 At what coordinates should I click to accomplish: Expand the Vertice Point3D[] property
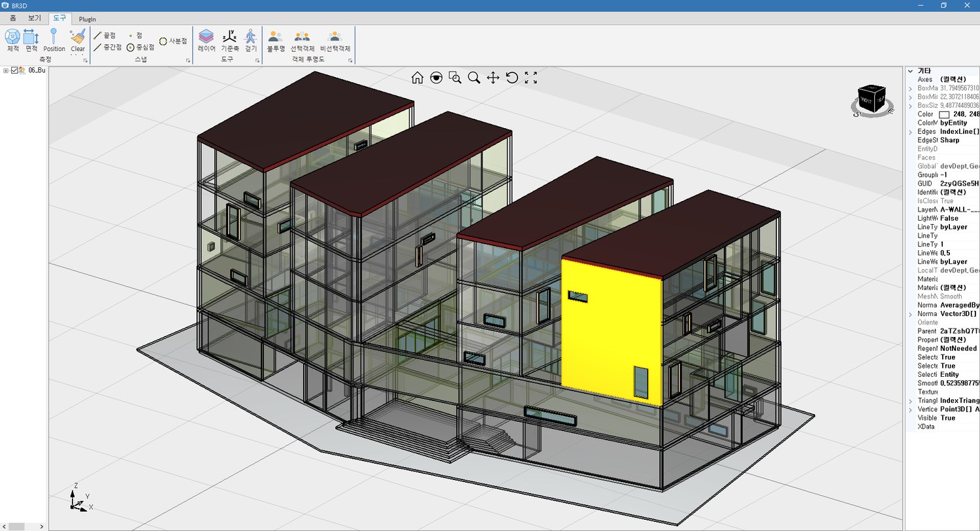(x=910, y=410)
